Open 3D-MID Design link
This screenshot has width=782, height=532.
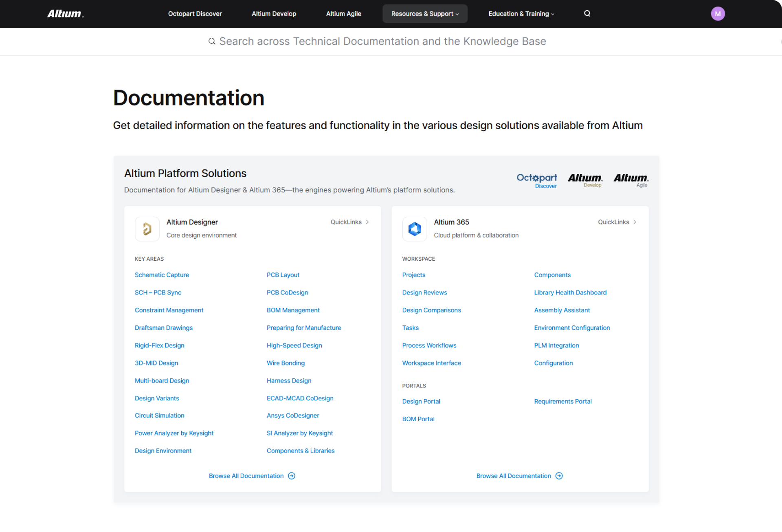(x=156, y=363)
